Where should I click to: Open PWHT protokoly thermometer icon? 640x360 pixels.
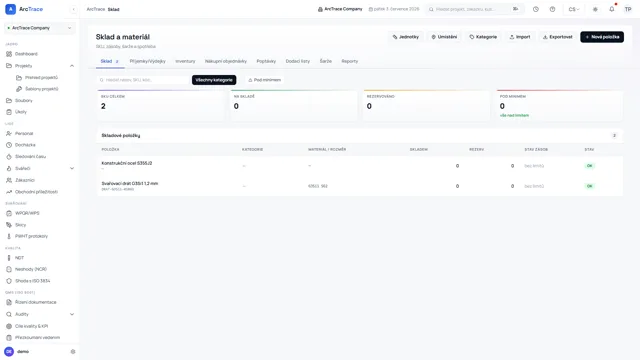point(9,236)
